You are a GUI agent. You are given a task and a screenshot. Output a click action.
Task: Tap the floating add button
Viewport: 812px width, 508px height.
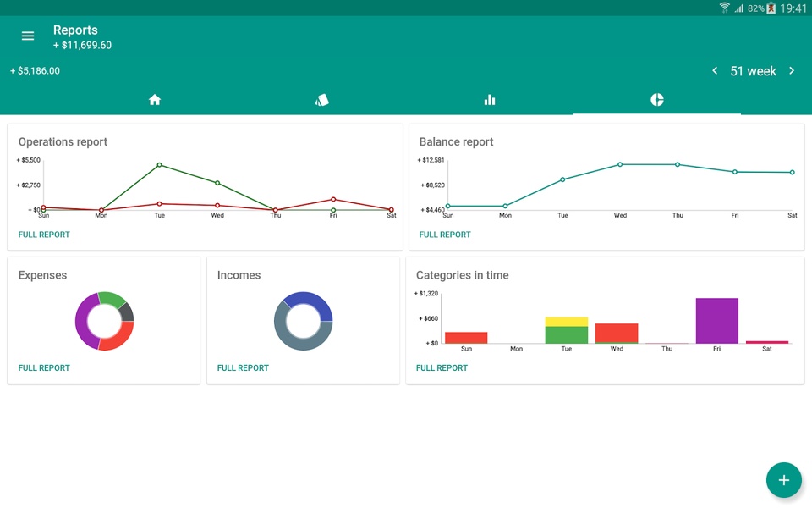point(783,480)
